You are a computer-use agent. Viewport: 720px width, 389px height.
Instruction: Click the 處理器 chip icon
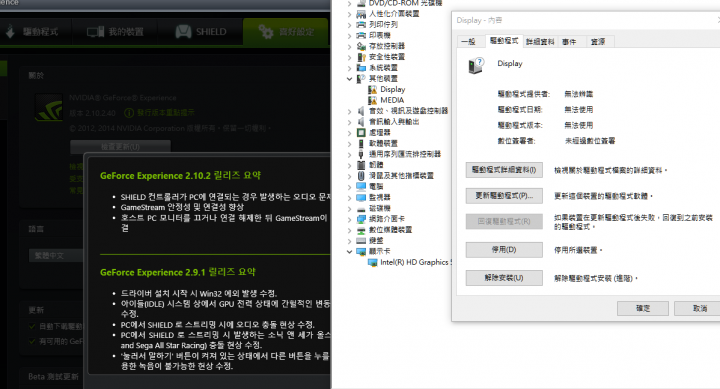pyautogui.click(x=361, y=133)
